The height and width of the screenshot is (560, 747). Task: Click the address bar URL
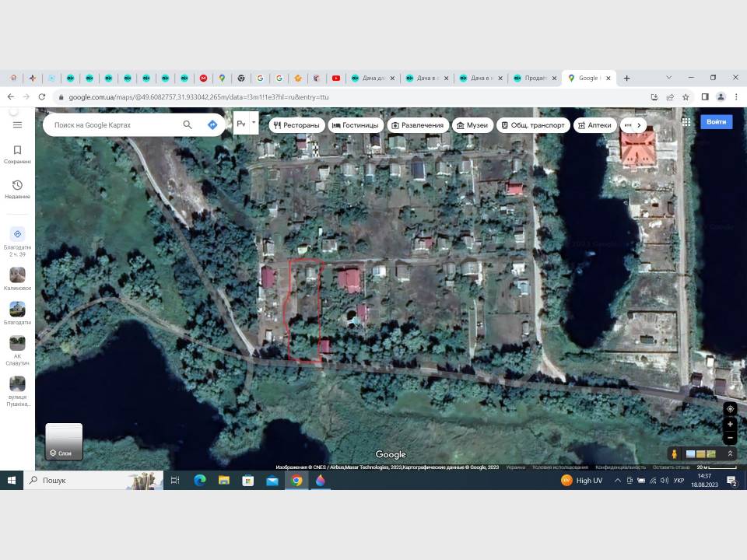198,97
